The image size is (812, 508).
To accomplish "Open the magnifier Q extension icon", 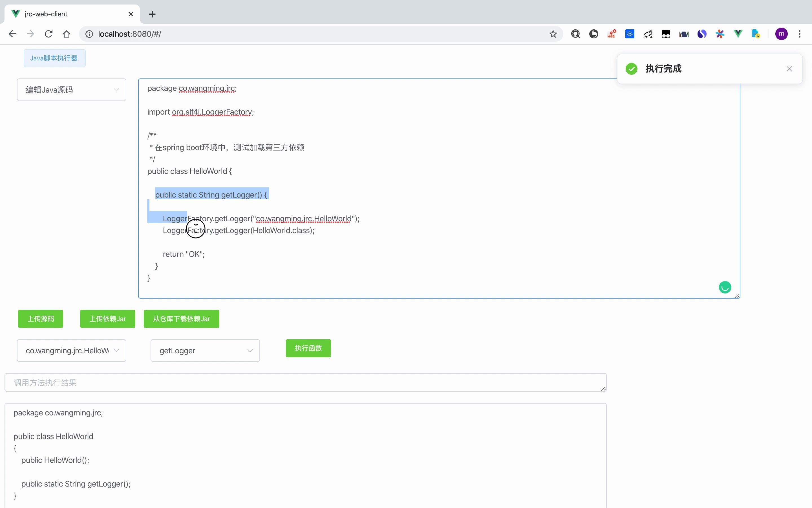I will point(576,34).
